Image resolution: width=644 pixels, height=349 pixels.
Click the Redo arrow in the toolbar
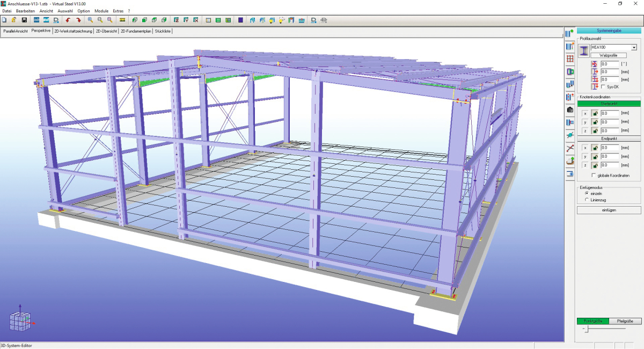pyautogui.click(x=78, y=20)
